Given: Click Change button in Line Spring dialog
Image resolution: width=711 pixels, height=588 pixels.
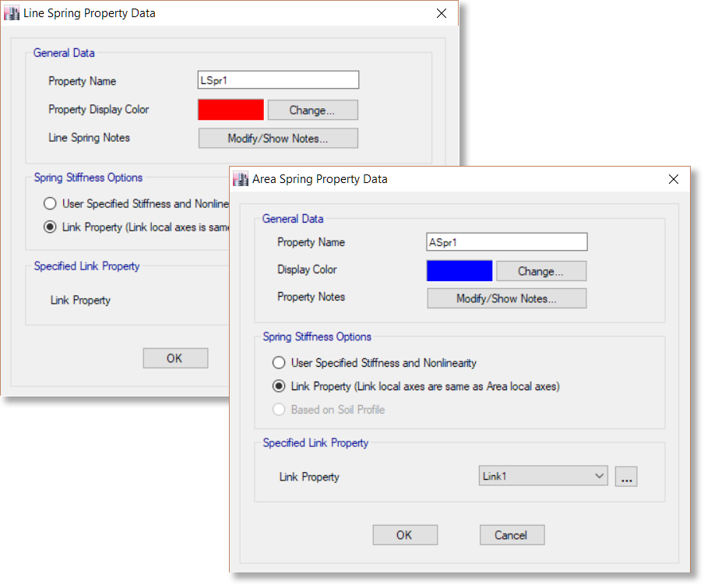Looking at the screenshot, I should 313,110.
